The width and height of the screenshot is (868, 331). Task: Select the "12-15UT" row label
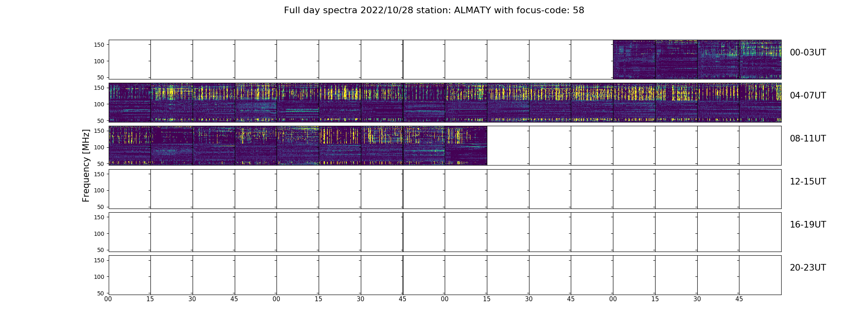click(808, 182)
